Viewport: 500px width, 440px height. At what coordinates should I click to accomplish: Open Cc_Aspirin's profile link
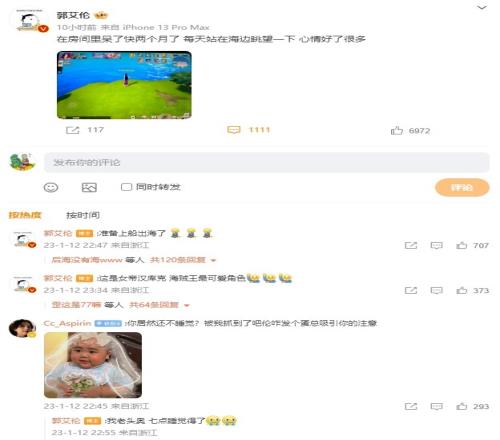click(x=67, y=323)
